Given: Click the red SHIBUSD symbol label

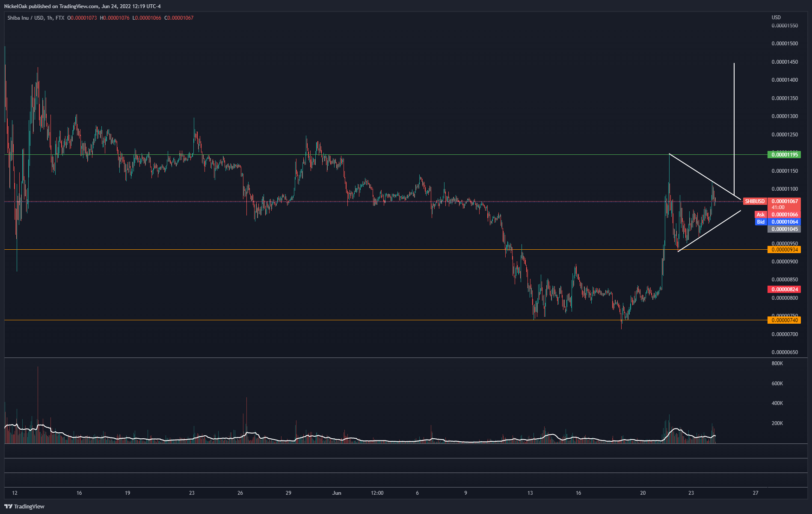Looking at the screenshot, I should (755, 201).
